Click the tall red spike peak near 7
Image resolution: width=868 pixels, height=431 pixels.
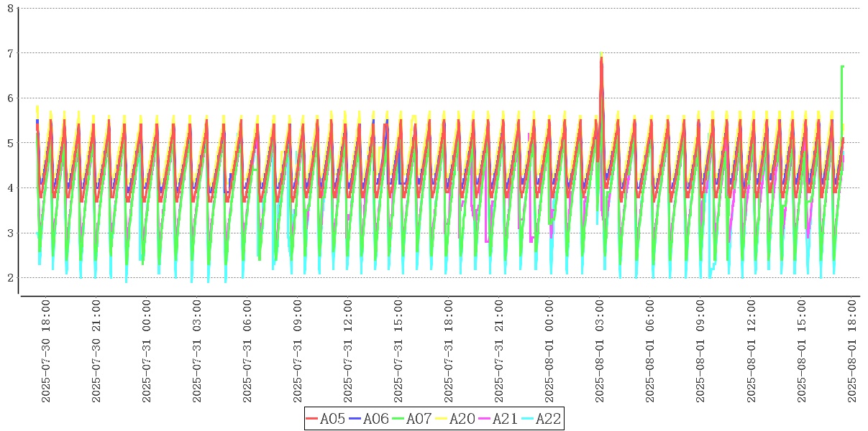601,59
